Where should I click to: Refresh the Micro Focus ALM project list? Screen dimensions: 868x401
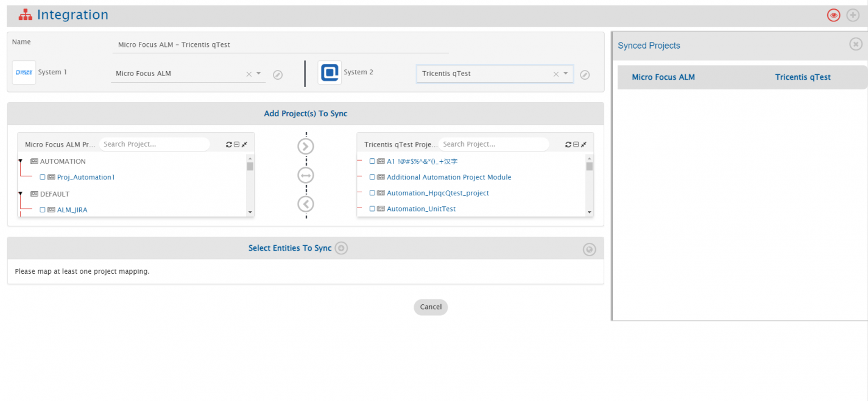pyautogui.click(x=229, y=145)
